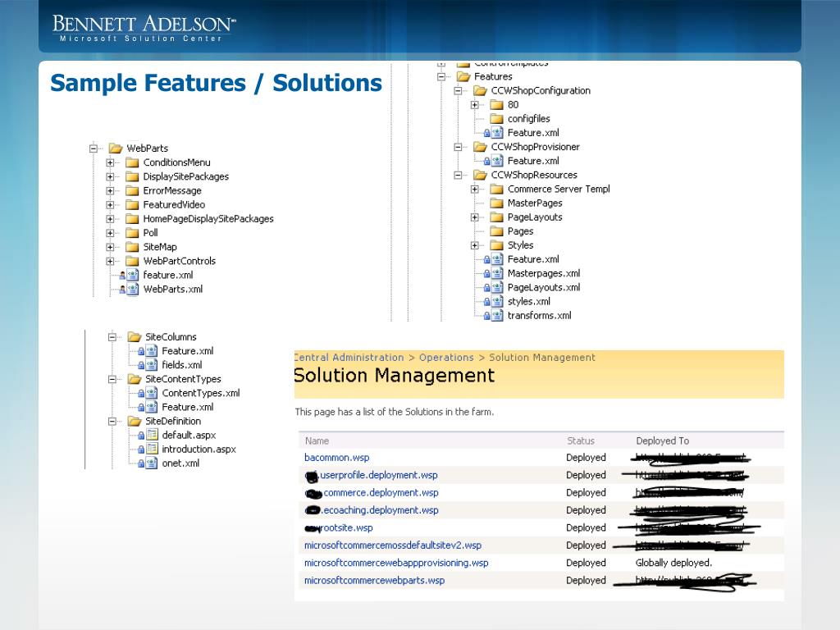
Task: Open microsoftcommercemossdefaultsitev2.wsp link
Action: 393,546
